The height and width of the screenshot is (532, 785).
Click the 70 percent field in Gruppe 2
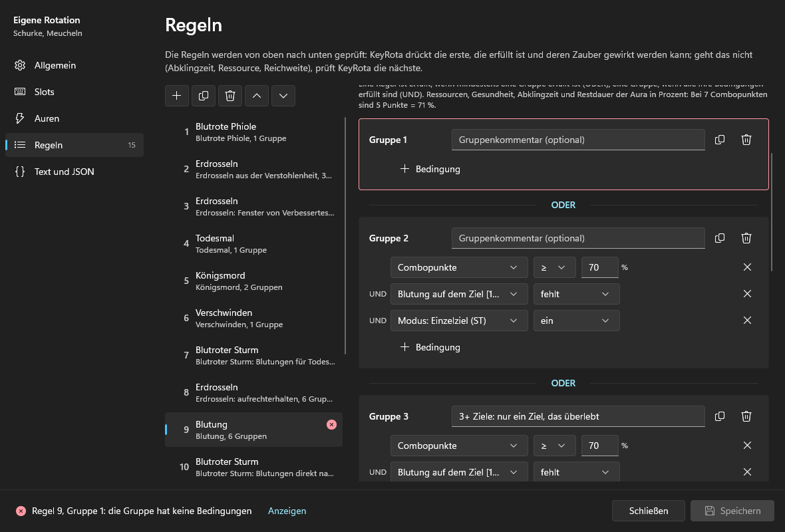[x=600, y=267]
